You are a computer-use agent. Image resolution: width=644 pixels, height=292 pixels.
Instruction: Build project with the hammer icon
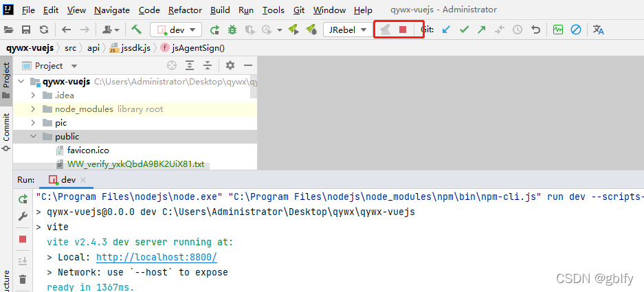[136, 30]
